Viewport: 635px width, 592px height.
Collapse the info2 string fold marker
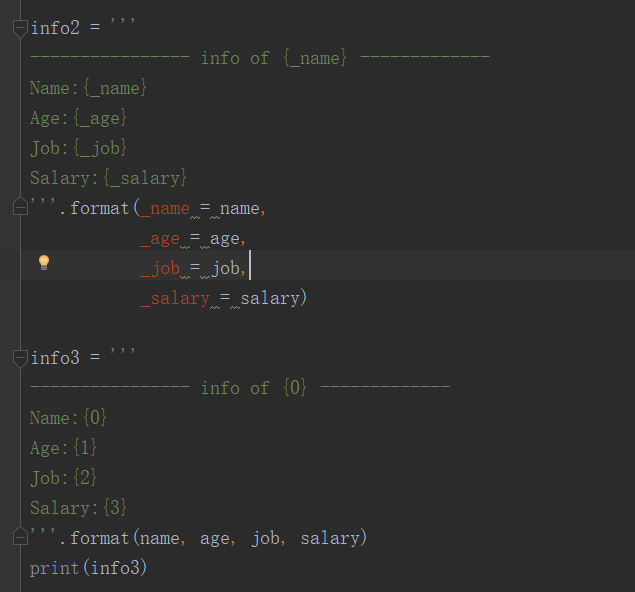click(20, 28)
